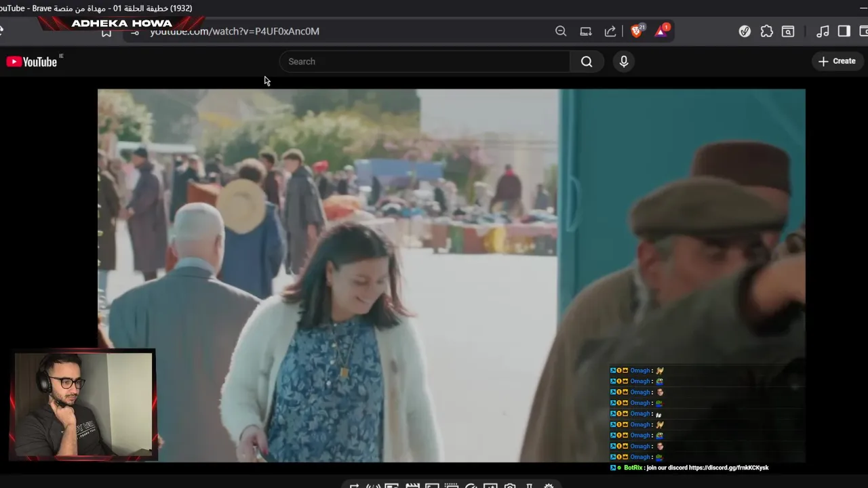This screenshot has height=488, width=868.
Task: Click the YouTube video player to pause
Action: pos(451,275)
